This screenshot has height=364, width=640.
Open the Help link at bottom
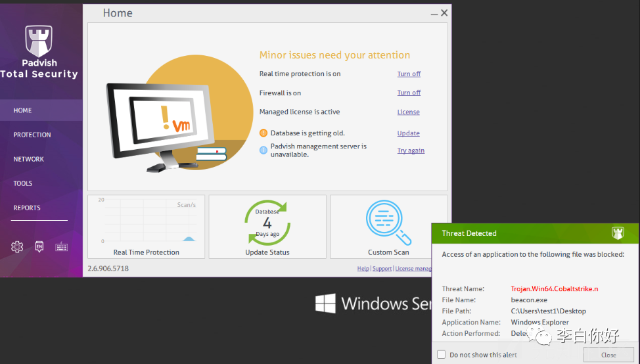[x=363, y=269]
